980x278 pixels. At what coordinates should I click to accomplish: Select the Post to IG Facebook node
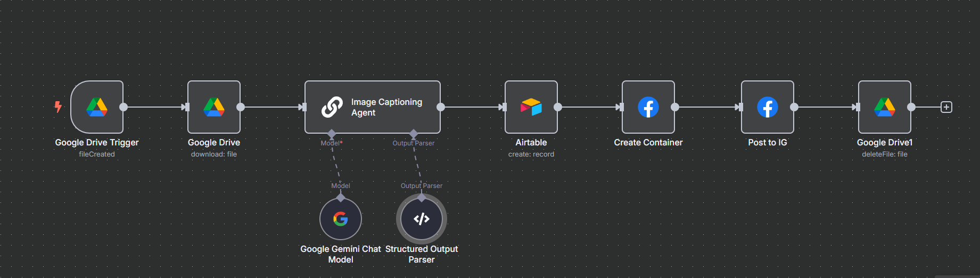point(768,107)
